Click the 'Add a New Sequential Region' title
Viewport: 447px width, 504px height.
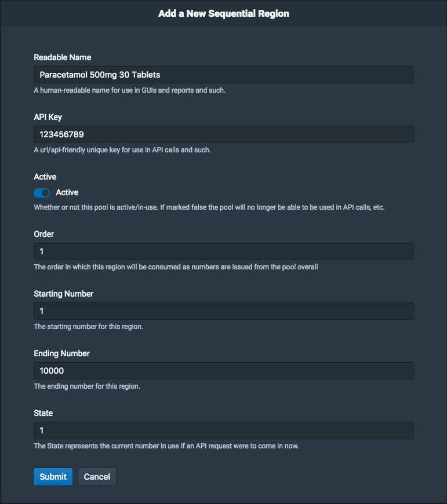[x=224, y=13]
